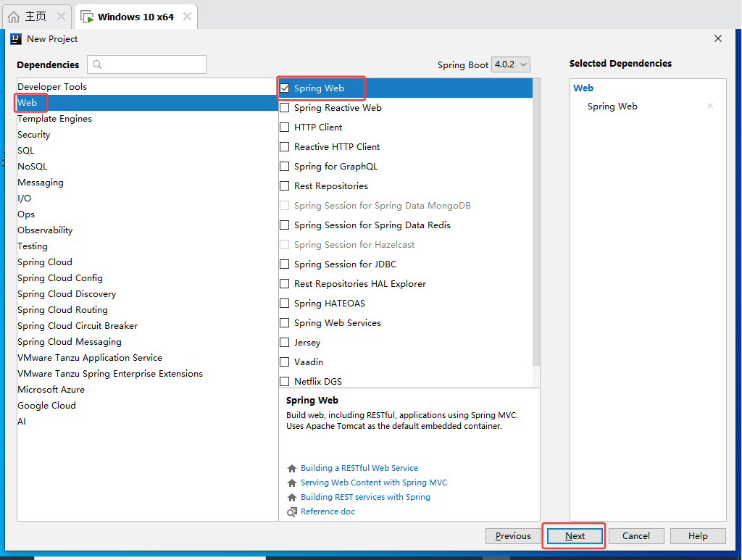This screenshot has height=560, width=742.
Task: Switch to the Windows 10 x64 tab
Action: (136, 17)
